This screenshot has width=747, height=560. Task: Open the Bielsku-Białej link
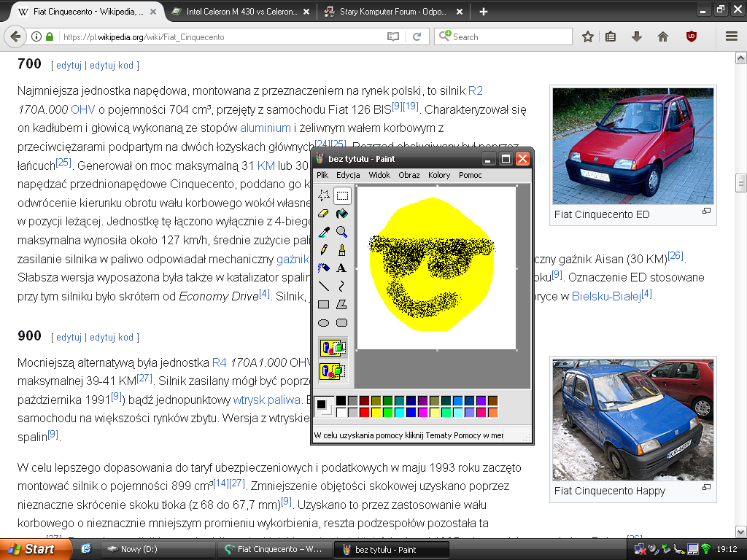(606, 296)
